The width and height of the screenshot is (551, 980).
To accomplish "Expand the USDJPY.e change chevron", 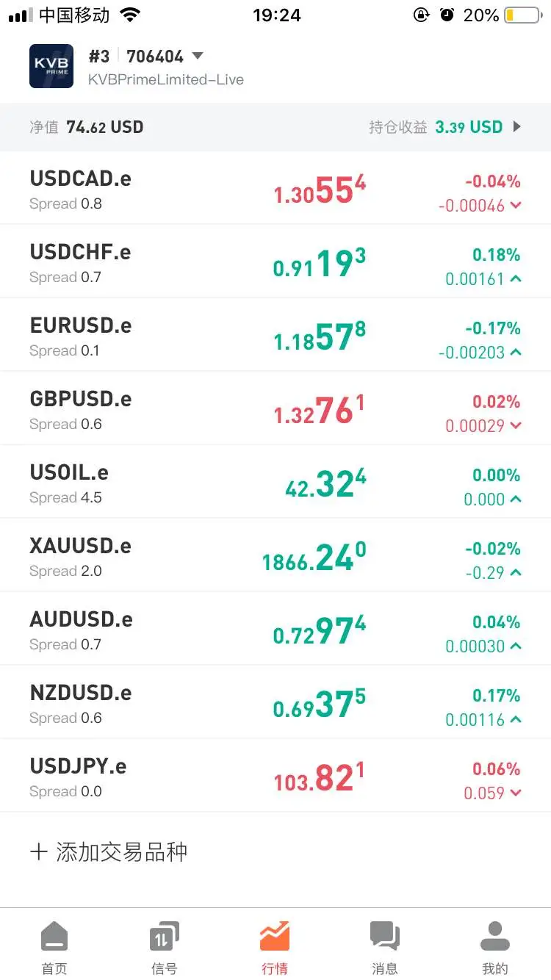I will point(516,793).
